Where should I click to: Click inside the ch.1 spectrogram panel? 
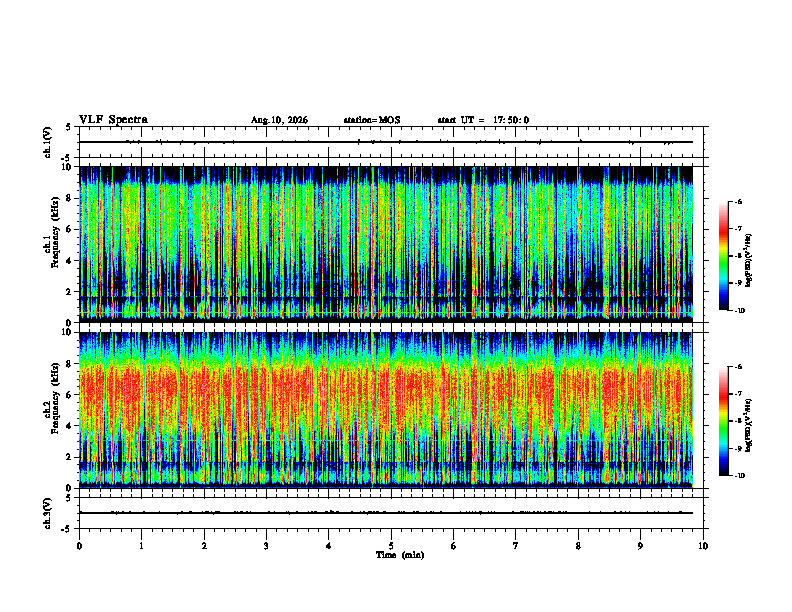[x=386, y=244]
